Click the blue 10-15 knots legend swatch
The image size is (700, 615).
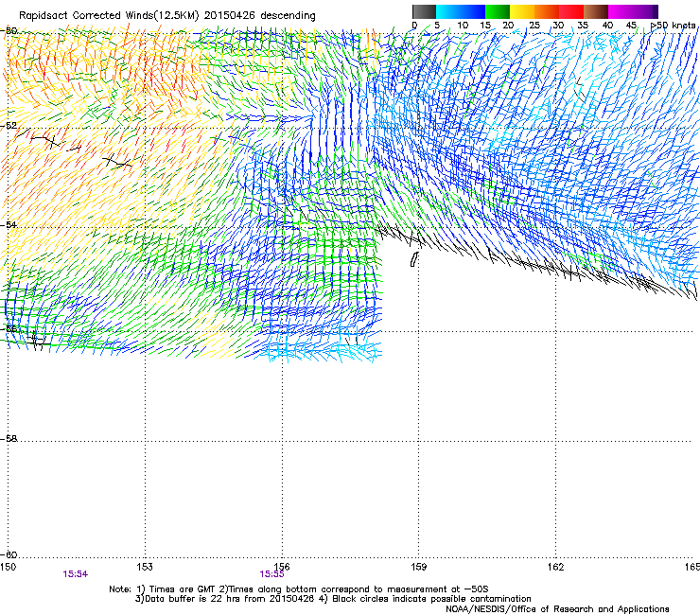473,11
